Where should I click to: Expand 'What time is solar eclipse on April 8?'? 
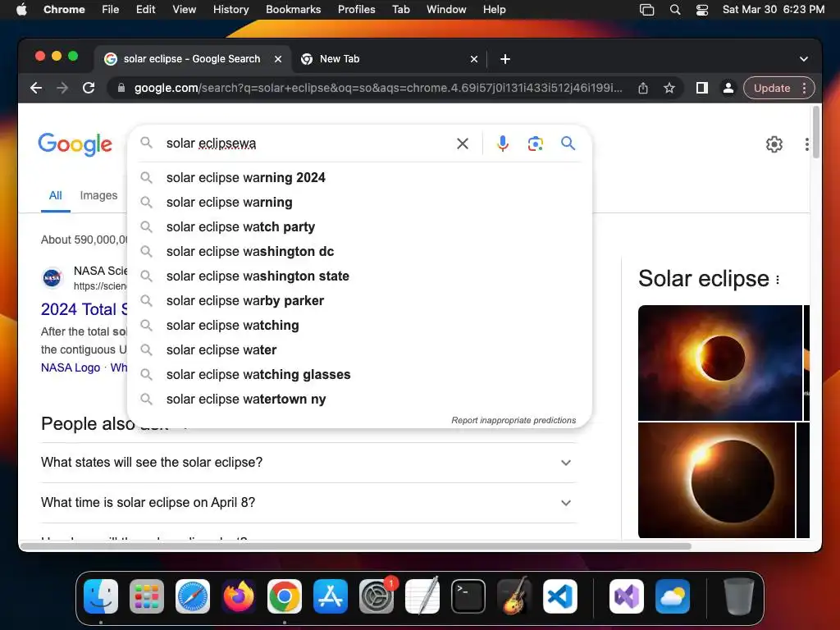(x=308, y=503)
